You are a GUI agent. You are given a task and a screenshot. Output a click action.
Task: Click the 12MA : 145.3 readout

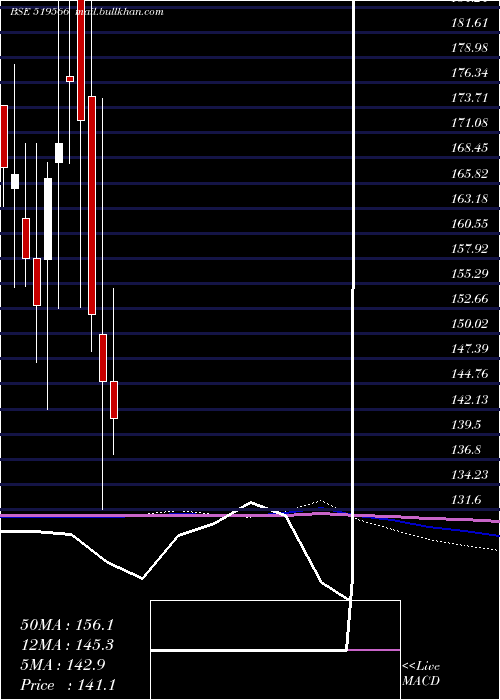pyautogui.click(x=67, y=645)
